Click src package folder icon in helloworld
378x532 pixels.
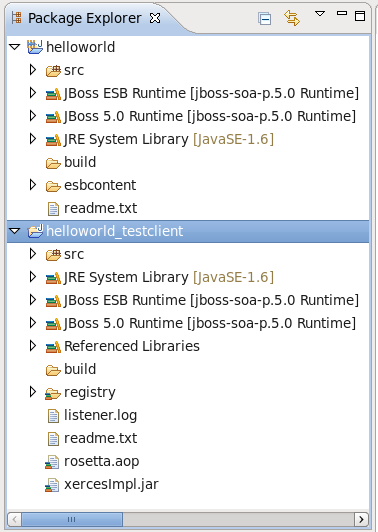pyautogui.click(x=54, y=70)
